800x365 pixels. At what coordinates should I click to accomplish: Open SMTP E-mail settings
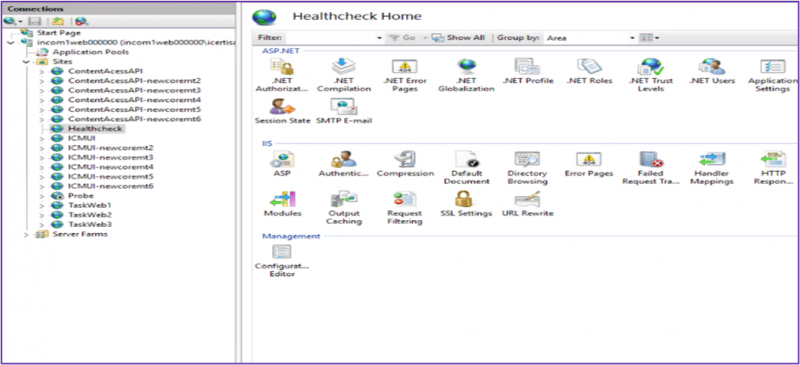point(343,111)
